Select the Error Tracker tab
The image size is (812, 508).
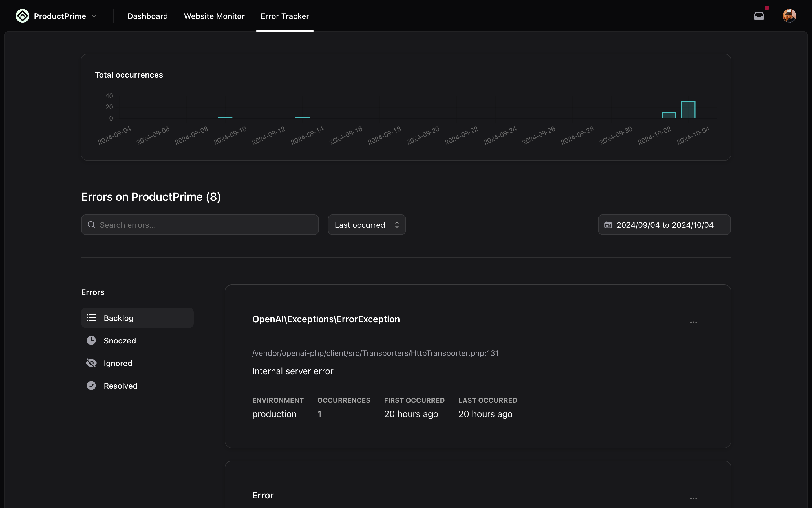284,16
